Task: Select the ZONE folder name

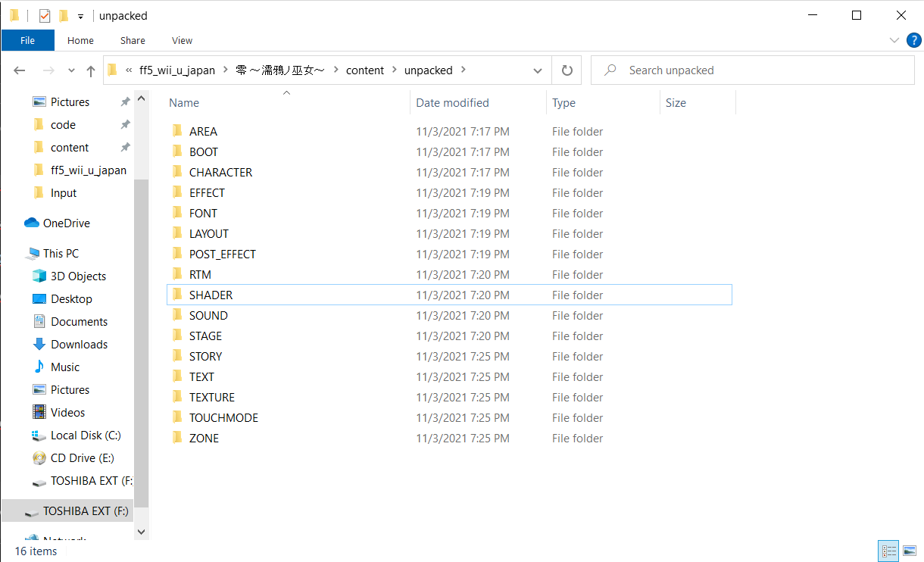Action: 204,438
